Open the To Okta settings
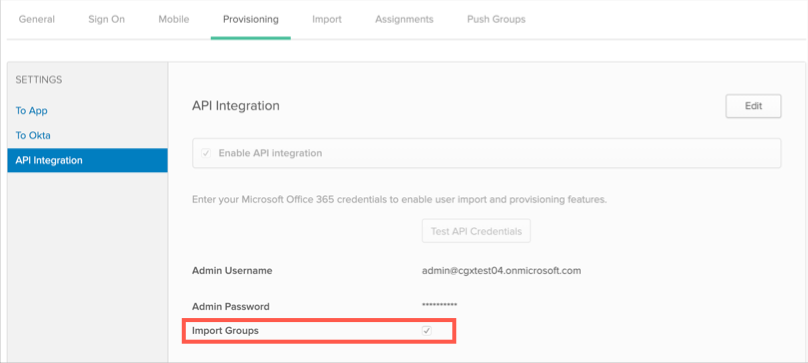 [x=33, y=136]
